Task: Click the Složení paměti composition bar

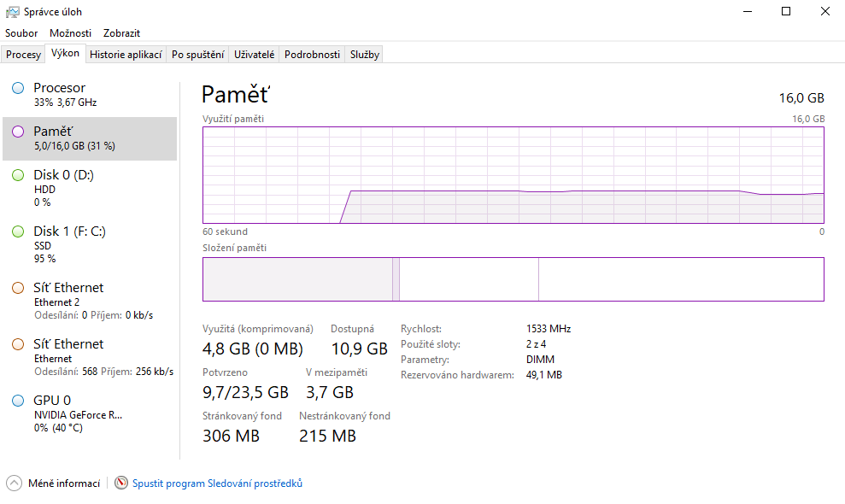Action: coord(513,279)
